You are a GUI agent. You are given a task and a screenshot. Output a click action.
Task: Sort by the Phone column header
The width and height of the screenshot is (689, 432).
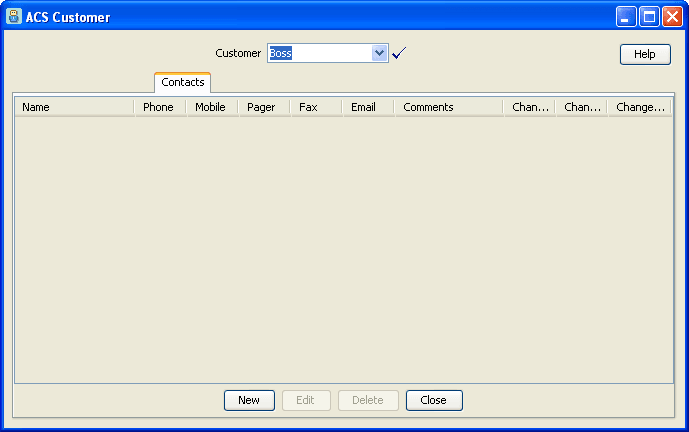click(x=160, y=107)
